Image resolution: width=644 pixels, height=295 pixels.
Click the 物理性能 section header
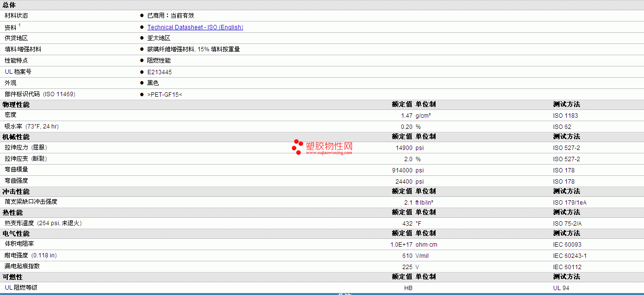click(16, 105)
